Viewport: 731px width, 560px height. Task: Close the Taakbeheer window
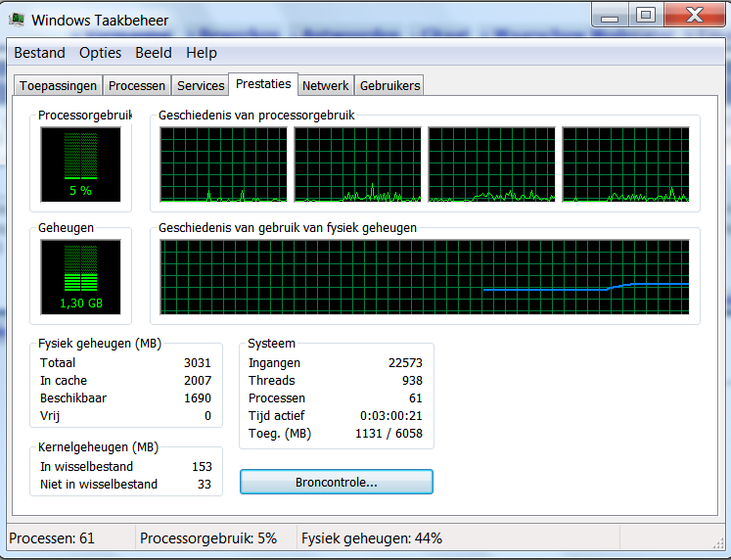point(695,15)
